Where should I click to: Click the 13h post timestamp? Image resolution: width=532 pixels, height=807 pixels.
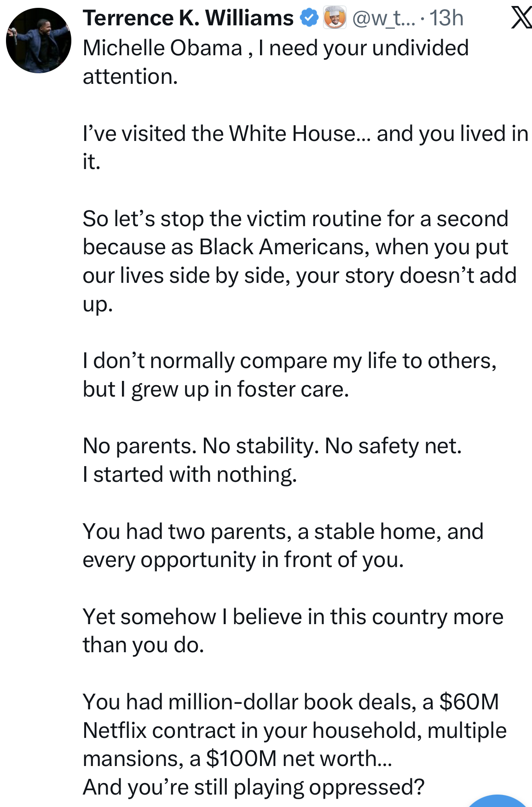point(446,18)
